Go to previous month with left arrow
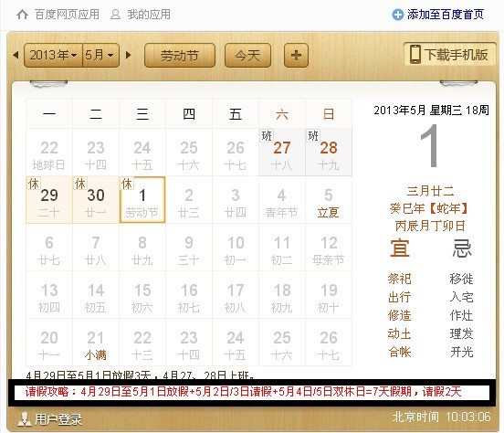This screenshot has width=504, height=433. [16, 55]
